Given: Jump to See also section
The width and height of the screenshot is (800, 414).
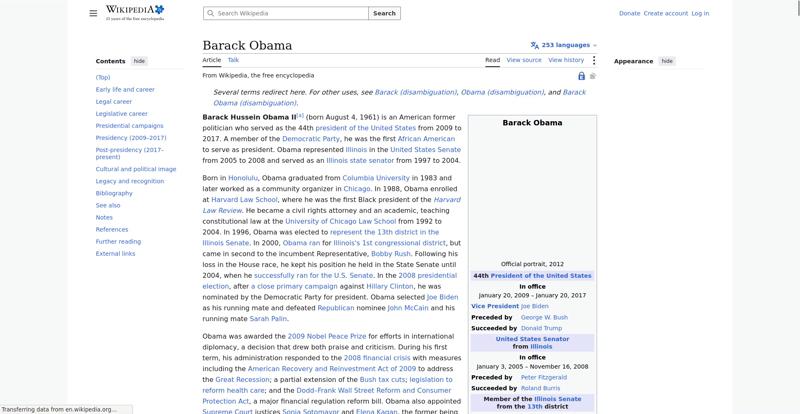Looking at the screenshot, I should (108, 206).
